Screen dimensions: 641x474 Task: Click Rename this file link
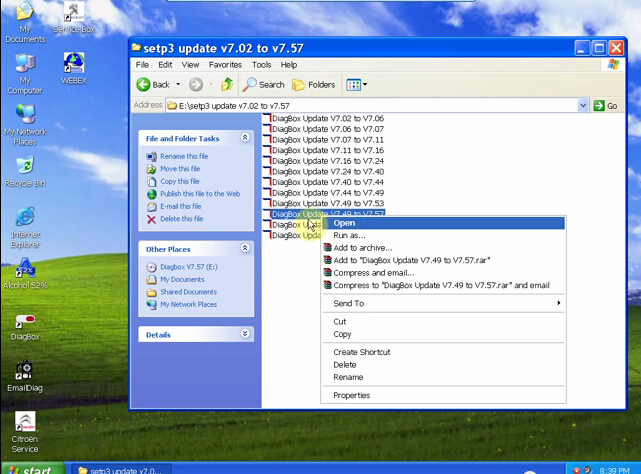[184, 156]
